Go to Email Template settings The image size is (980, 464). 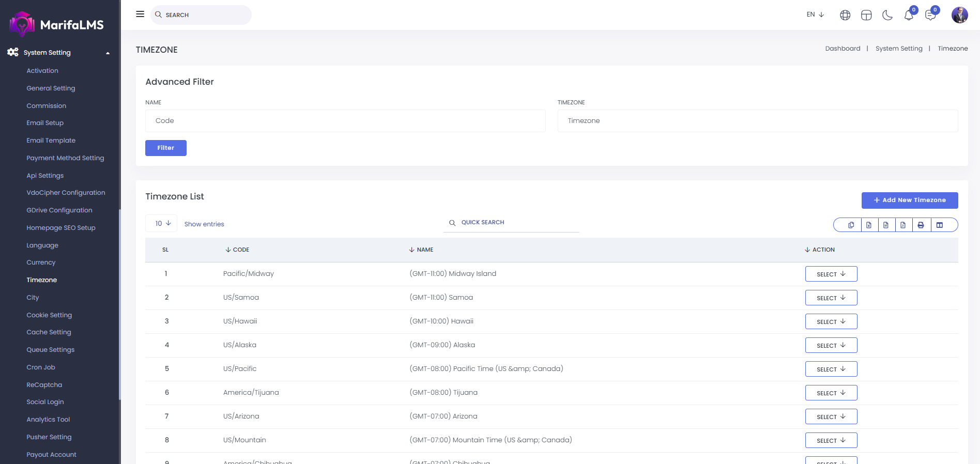(51, 141)
